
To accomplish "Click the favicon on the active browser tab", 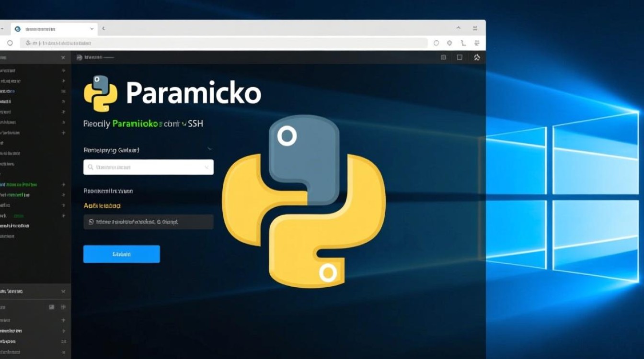I will pos(17,28).
